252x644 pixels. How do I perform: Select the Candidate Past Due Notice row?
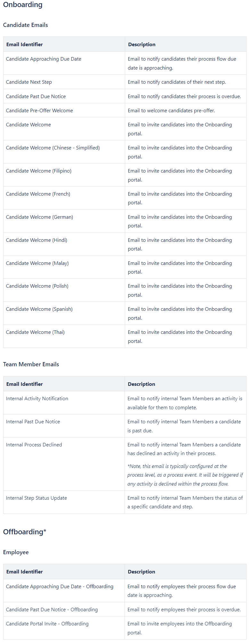36,97
